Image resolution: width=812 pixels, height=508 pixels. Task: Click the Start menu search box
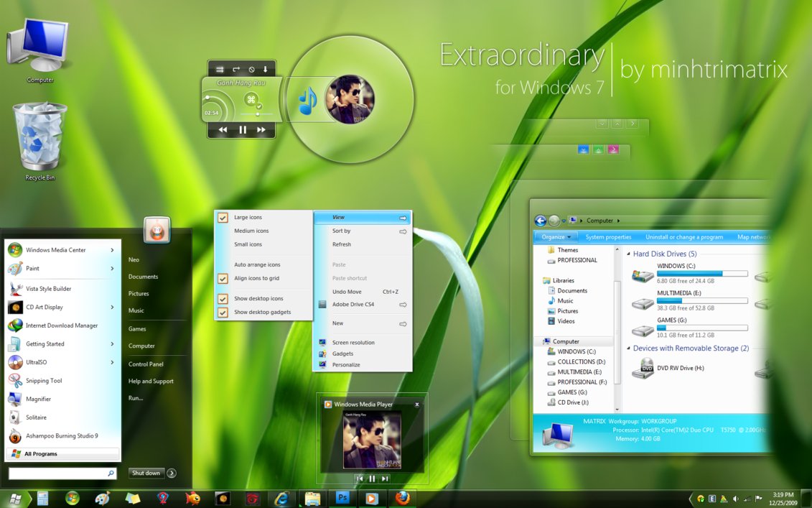pos(57,474)
